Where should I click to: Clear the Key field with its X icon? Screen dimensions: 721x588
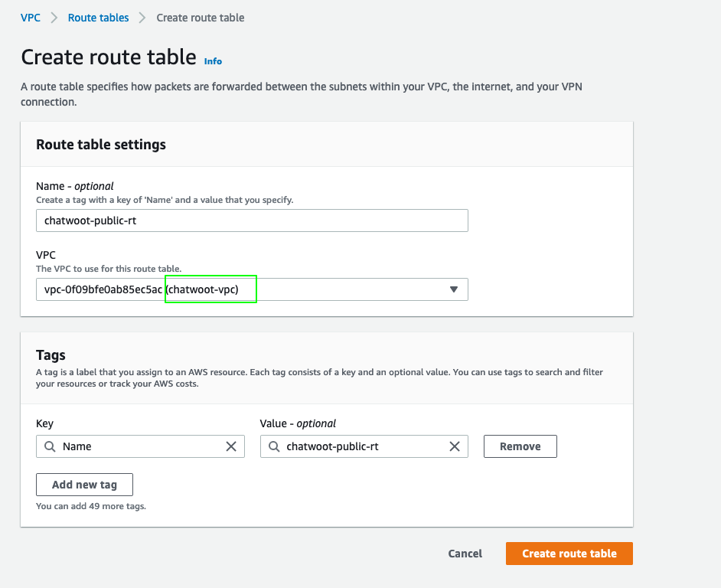click(x=231, y=446)
